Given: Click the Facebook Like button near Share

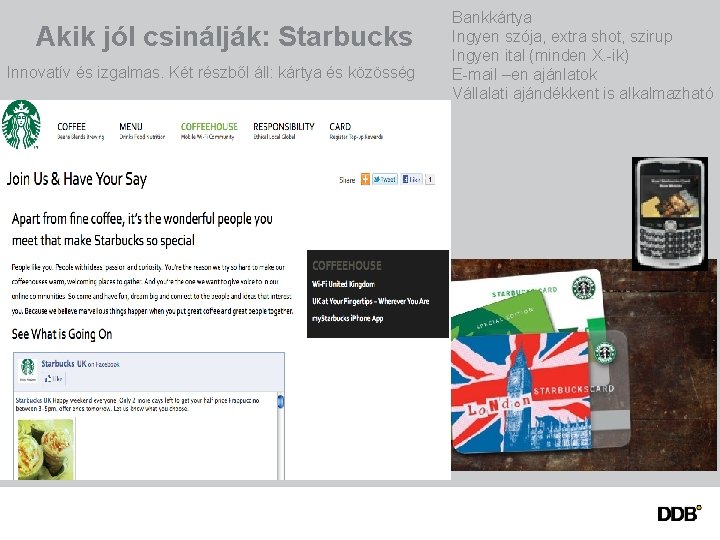Looking at the screenshot, I should [x=411, y=180].
